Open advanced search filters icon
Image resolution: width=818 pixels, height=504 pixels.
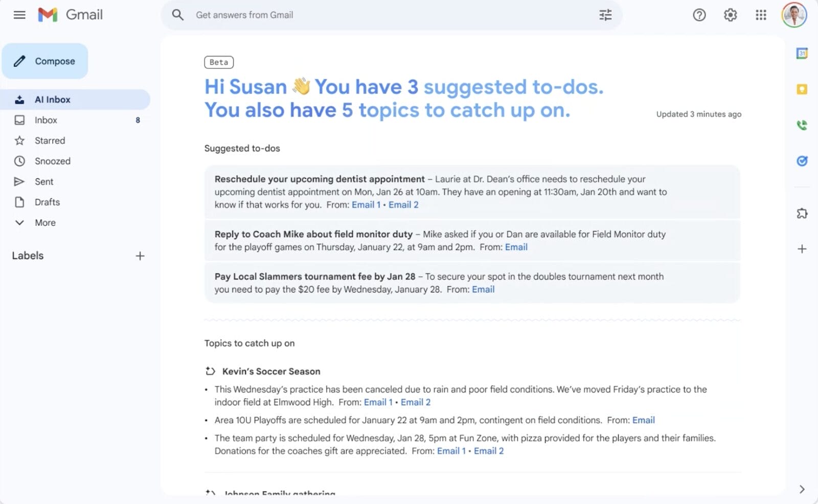pyautogui.click(x=605, y=15)
